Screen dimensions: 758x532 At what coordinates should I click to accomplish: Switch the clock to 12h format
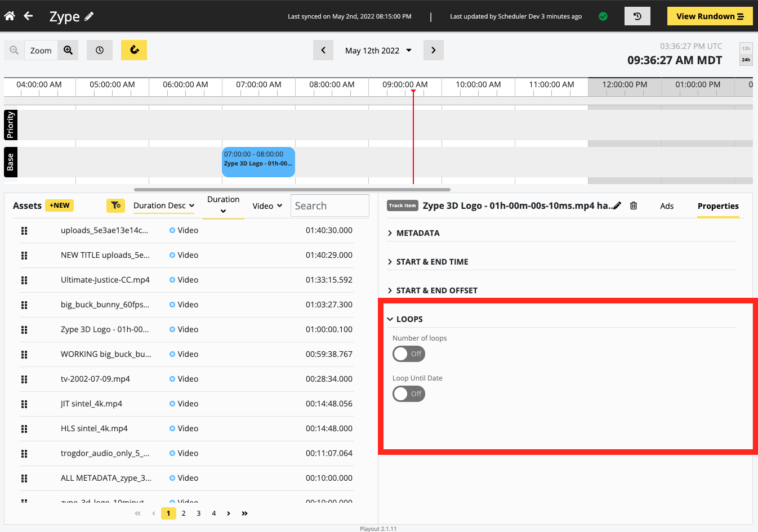click(746, 48)
